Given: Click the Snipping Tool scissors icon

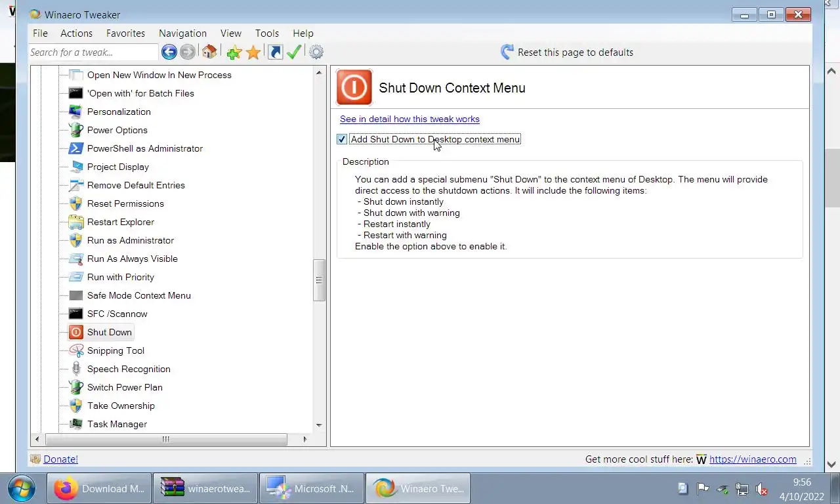Looking at the screenshot, I should (76, 350).
